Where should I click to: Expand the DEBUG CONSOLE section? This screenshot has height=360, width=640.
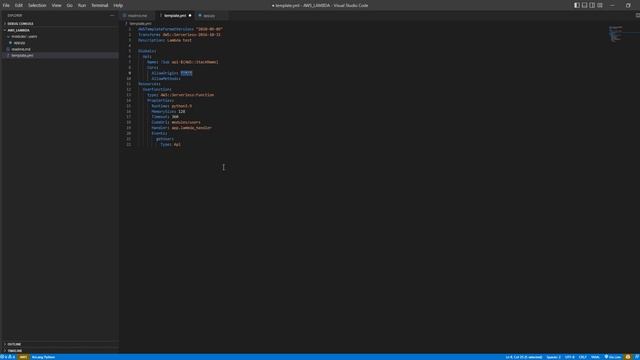click(x=60, y=24)
